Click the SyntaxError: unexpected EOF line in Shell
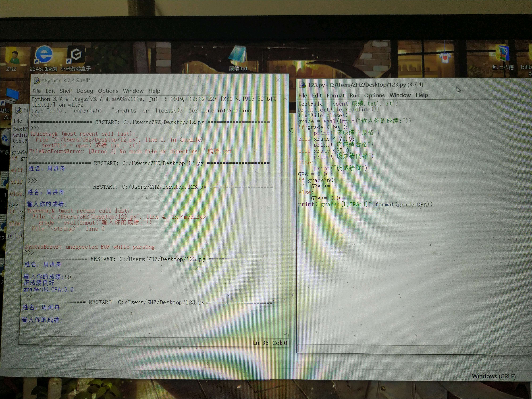 pyautogui.click(x=90, y=247)
